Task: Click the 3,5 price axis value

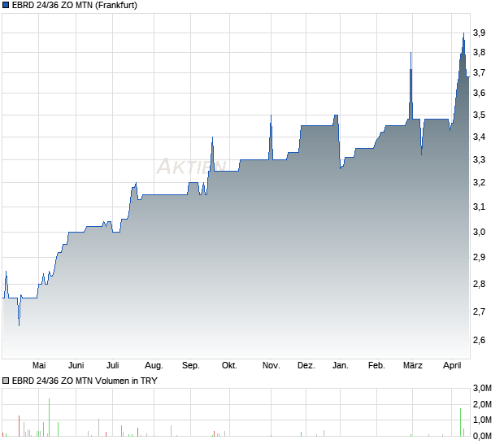Action: click(479, 115)
